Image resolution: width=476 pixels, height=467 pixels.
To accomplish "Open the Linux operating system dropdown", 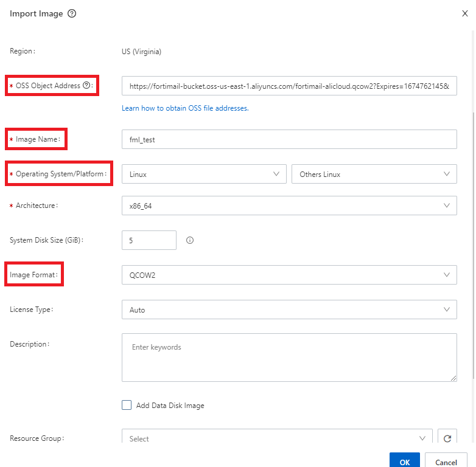I will (x=204, y=174).
